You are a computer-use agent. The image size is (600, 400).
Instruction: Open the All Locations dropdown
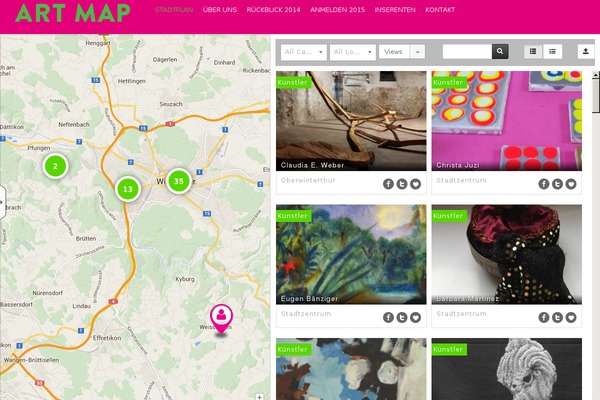(352, 52)
